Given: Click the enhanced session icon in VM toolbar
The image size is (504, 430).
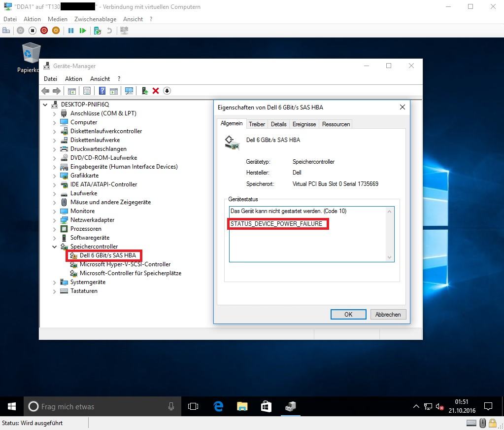Looking at the screenshot, I should click(124, 31).
